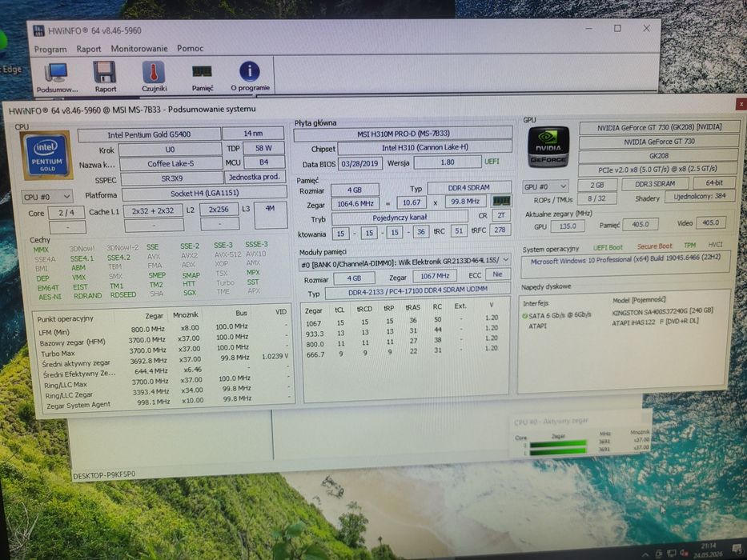Click the SR3X9 SSPEC value
747x560 pixels.
point(171,178)
